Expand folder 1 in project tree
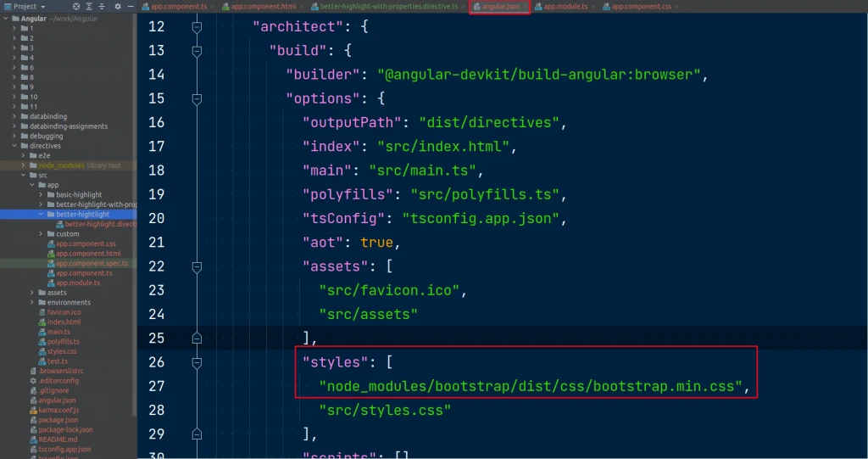 pos(14,28)
